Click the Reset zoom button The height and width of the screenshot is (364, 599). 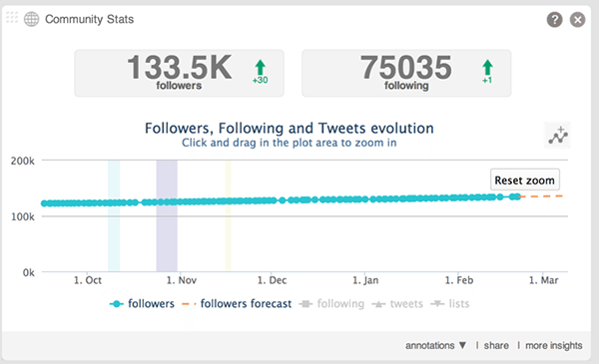click(525, 180)
